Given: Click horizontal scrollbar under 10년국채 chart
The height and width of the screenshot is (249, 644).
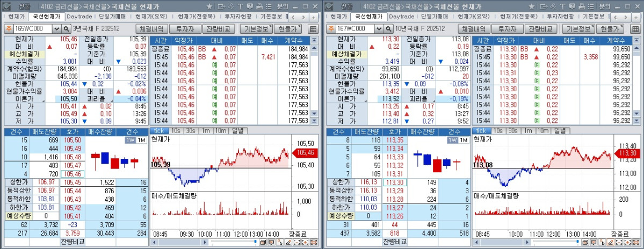Looking at the screenshot, I should coord(501,243).
